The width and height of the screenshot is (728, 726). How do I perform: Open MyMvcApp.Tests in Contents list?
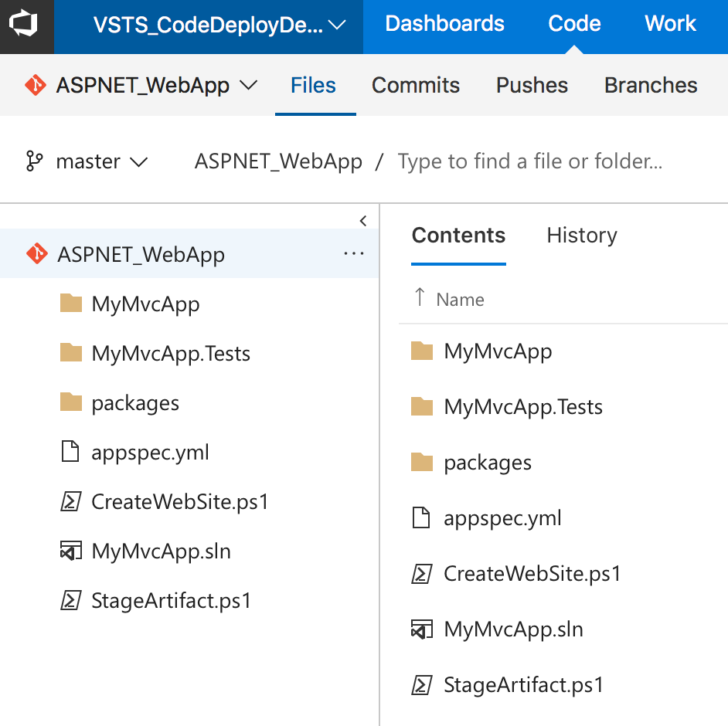click(523, 407)
